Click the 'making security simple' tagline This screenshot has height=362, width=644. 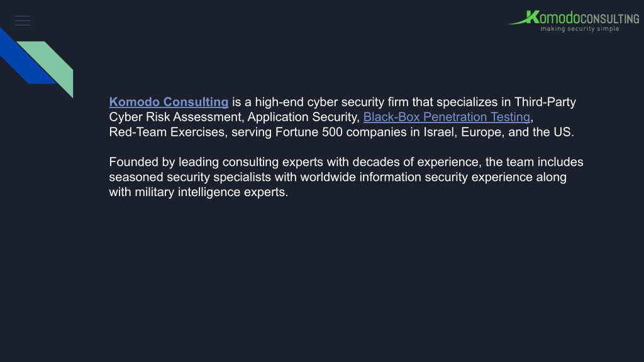pos(580,29)
